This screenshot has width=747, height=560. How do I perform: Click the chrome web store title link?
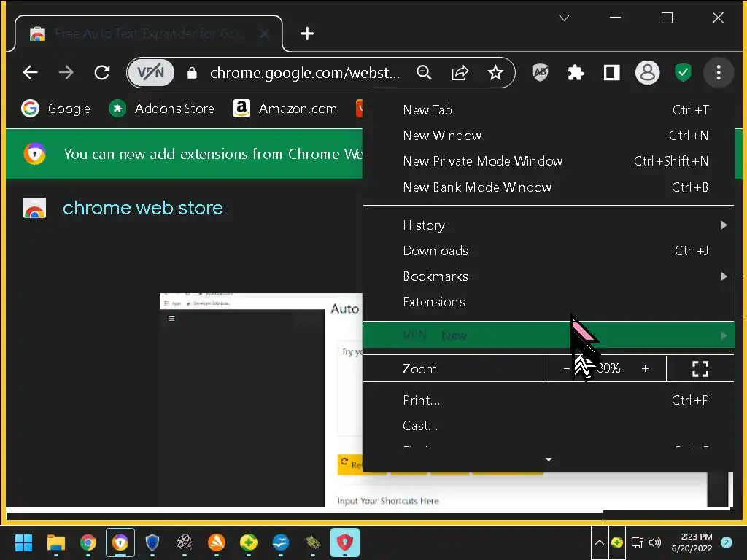point(143,208)
